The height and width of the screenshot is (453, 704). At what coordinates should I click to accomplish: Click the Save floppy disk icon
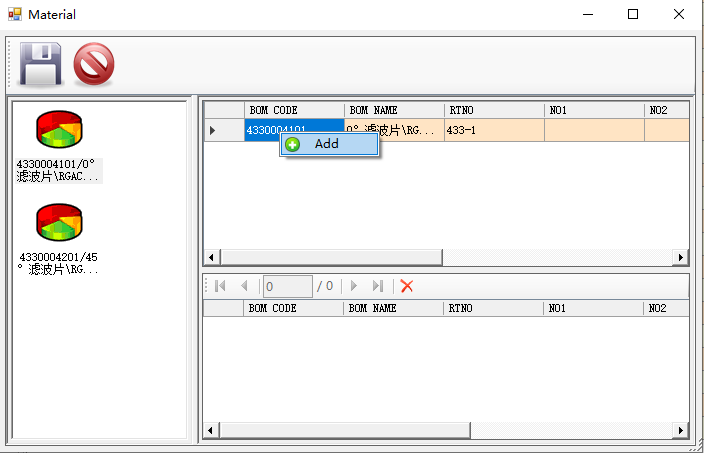tap(41, 64)
